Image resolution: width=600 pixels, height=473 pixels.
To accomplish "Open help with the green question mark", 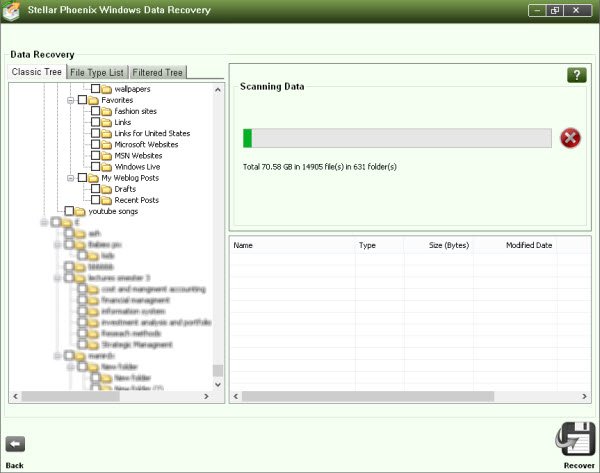I will pyautogui.click(x=576, y=76).
